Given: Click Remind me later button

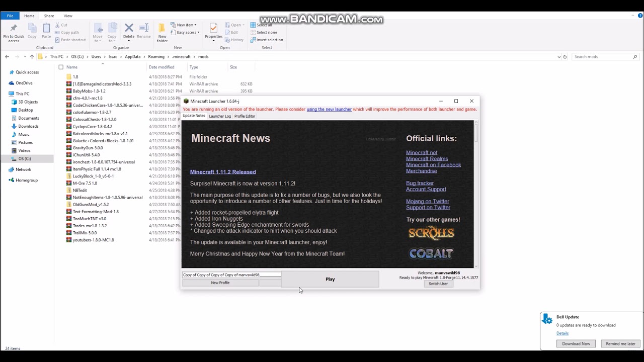Looking at the screenshot, I should click(x=621, y=343).
